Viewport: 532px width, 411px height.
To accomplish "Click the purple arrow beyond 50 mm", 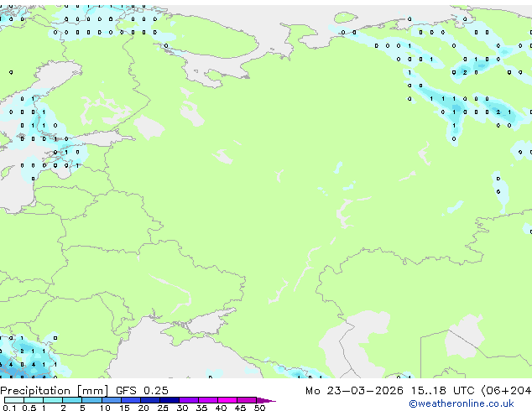I will click(266, 400).
